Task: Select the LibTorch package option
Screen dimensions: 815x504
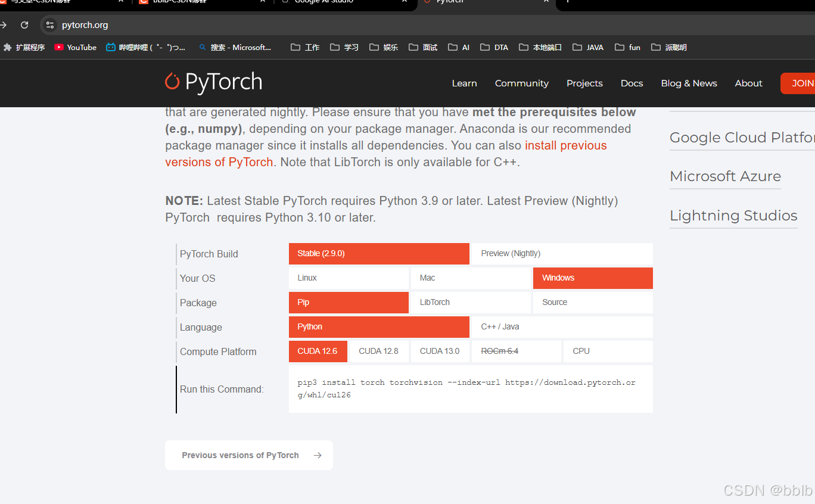Action: [471, 303]
